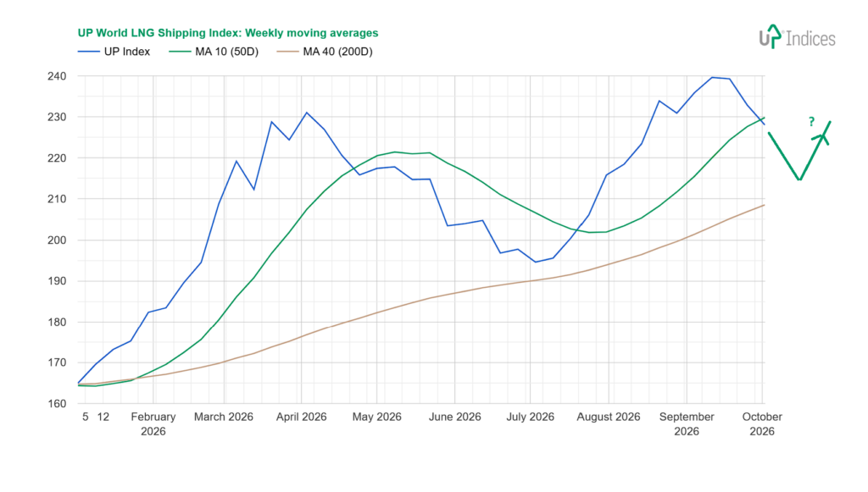Image resolution: width=868 pixels, height=492 pixels.
Task: Click the UP Index July low near 195
Action: coord(536,262)
